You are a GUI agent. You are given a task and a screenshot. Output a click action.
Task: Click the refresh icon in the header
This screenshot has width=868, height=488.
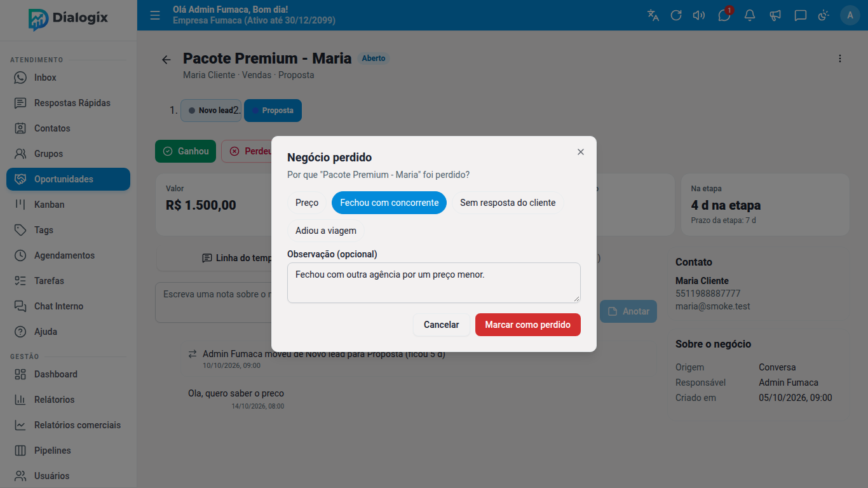(x=676, y=15)
